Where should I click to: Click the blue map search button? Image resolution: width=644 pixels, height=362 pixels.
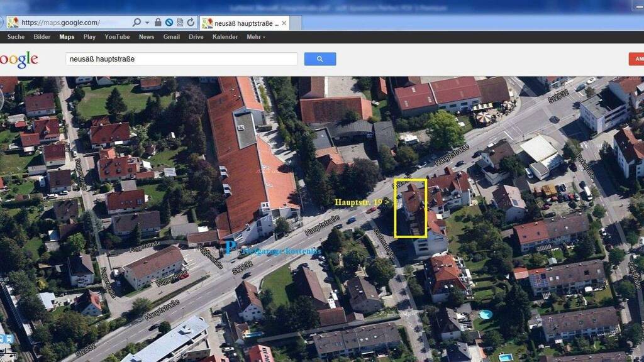point(320,59)
